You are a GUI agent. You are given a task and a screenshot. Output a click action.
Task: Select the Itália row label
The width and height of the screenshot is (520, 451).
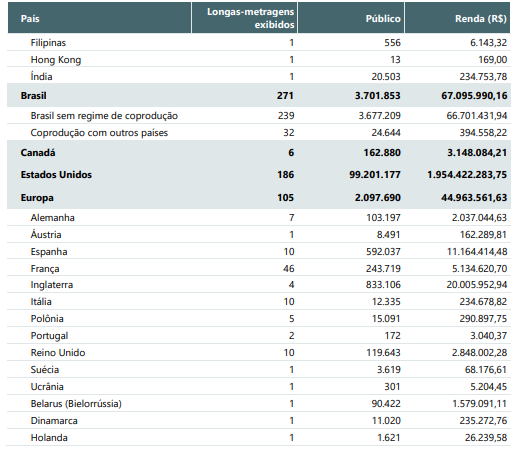point(41,302)
